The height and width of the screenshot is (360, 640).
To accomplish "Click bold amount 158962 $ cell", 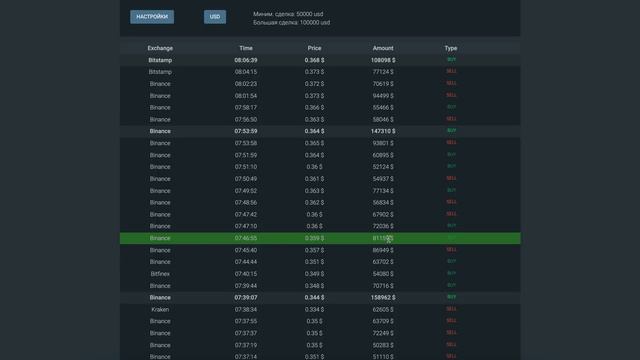I will point(383,298).
